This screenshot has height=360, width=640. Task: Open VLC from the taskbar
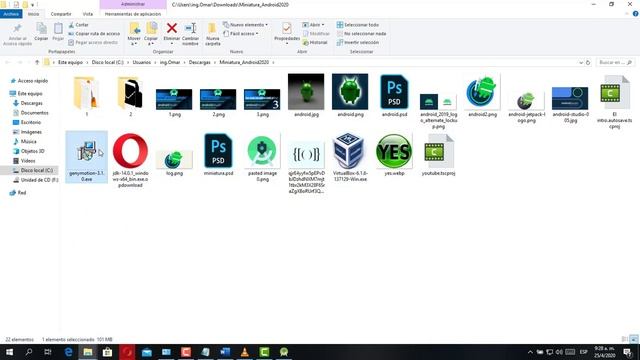coord(244,352)
